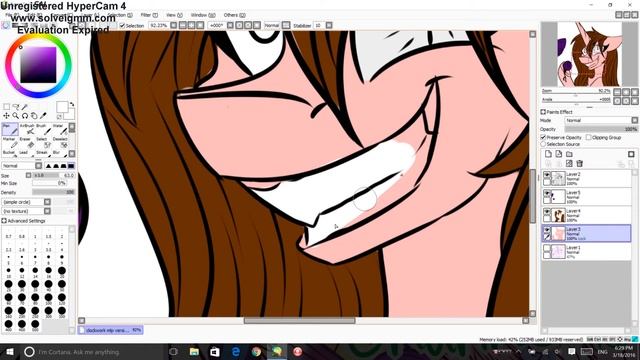
Task: Select the Marker tool
Action: 10,142
